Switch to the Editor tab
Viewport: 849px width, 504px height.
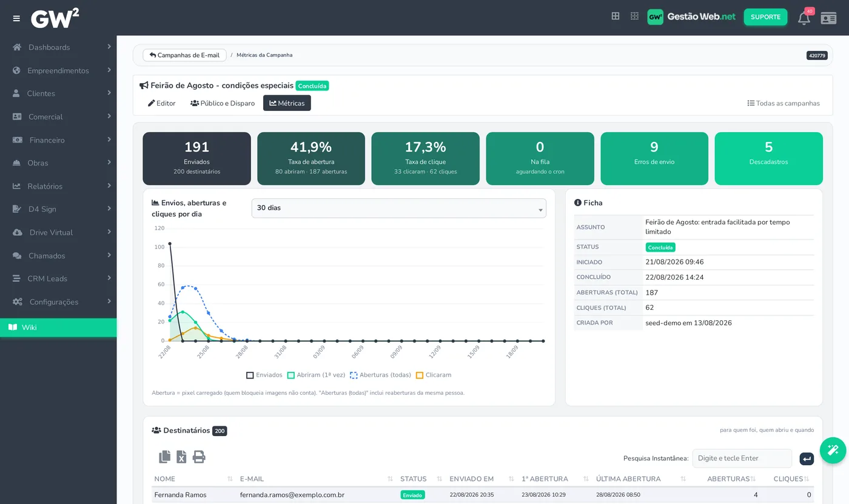pos(162,103)
